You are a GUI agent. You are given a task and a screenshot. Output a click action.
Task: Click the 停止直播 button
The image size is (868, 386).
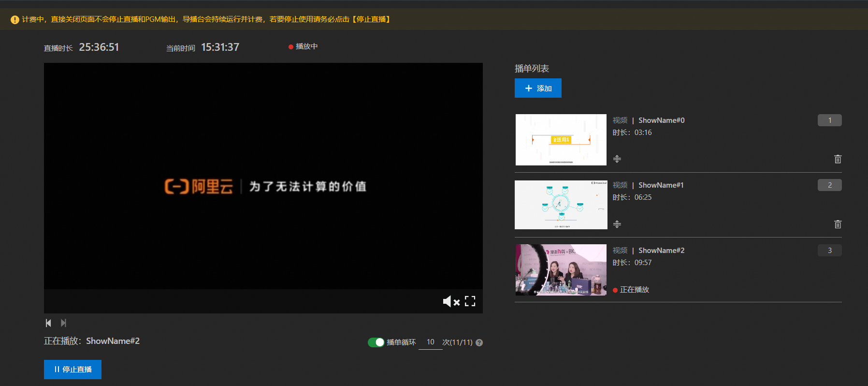point(72,370)
